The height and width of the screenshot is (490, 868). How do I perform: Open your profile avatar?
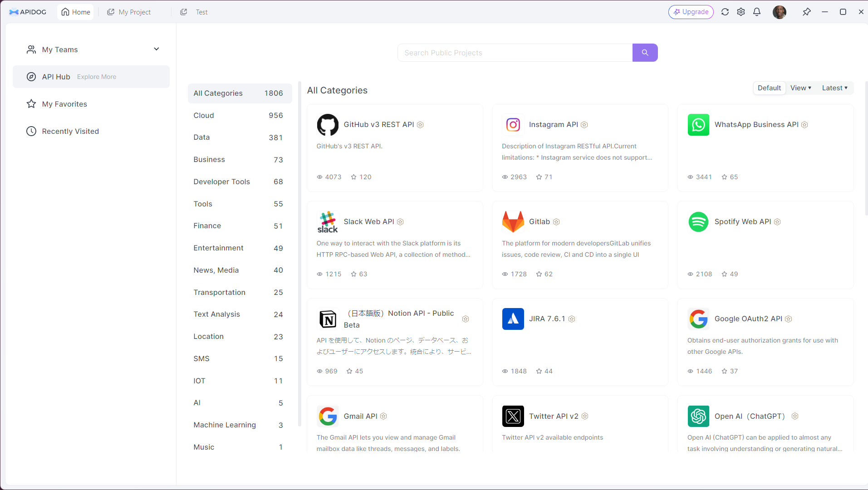(780, 12)
